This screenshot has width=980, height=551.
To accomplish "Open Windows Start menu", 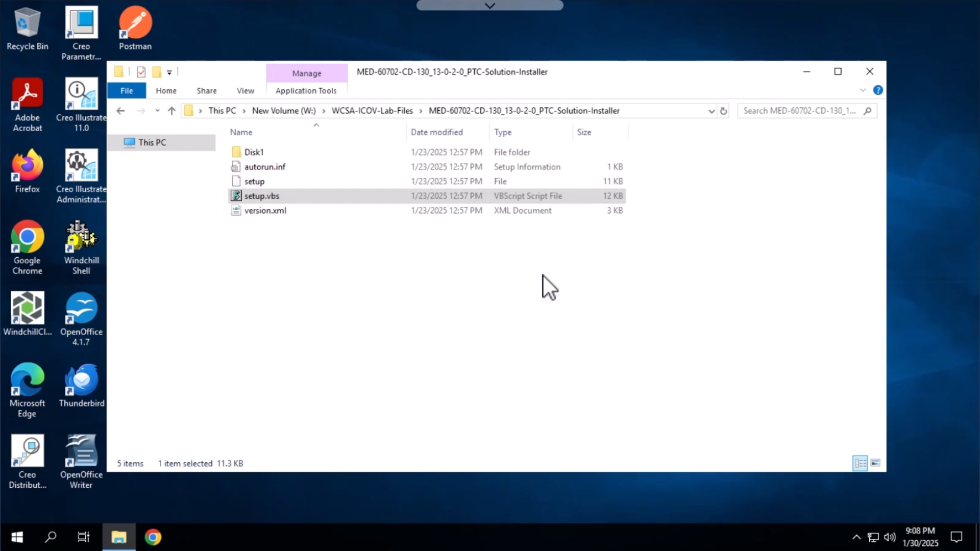I will [x=17, y=537].
